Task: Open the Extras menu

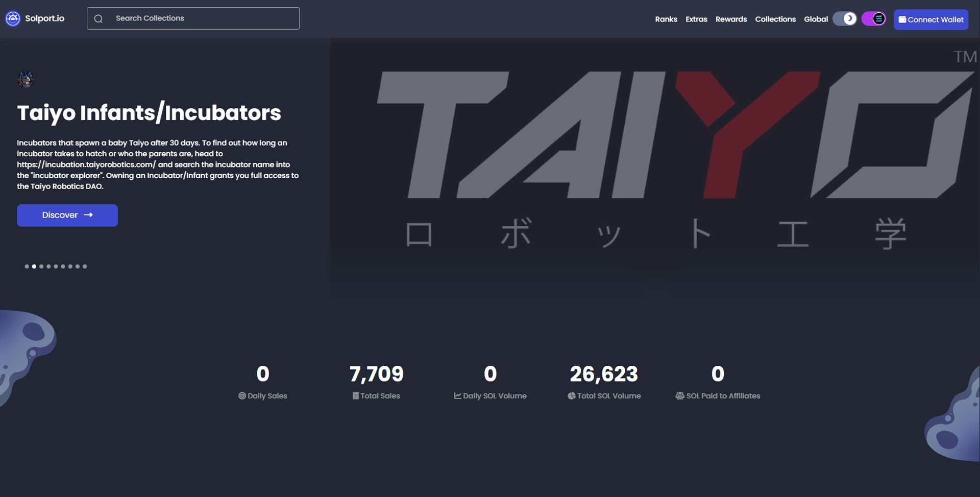Action: pyautogui.click(x=696, y=19)
